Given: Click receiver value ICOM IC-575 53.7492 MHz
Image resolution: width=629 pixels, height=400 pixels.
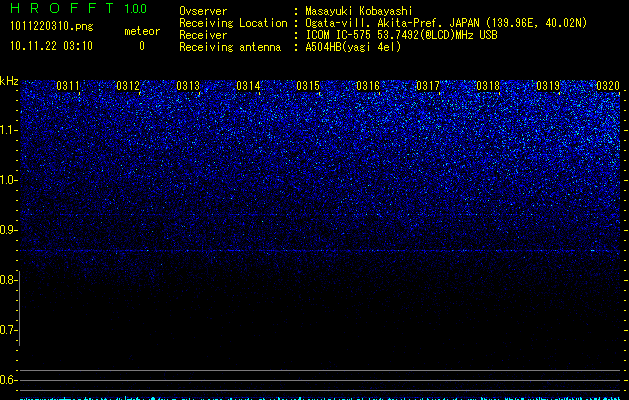Looking at the screenshot, I should 401,35.
